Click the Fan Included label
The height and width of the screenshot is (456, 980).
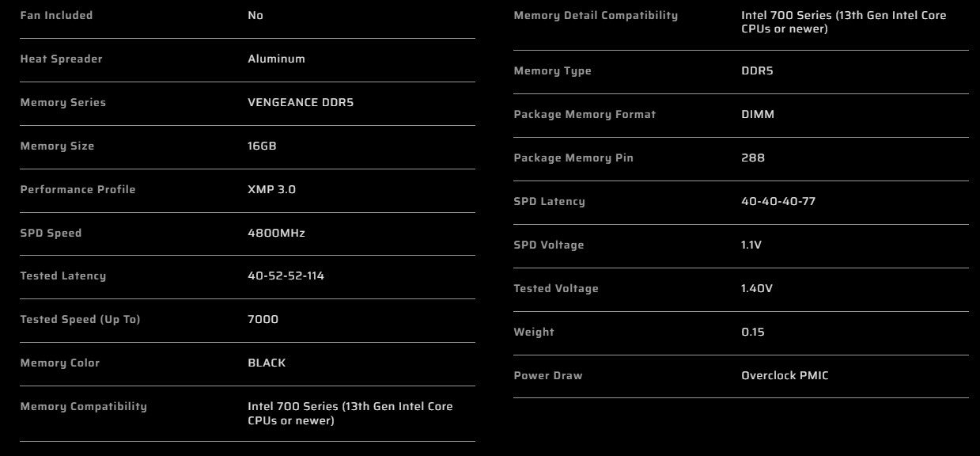[x=56, y=16]
